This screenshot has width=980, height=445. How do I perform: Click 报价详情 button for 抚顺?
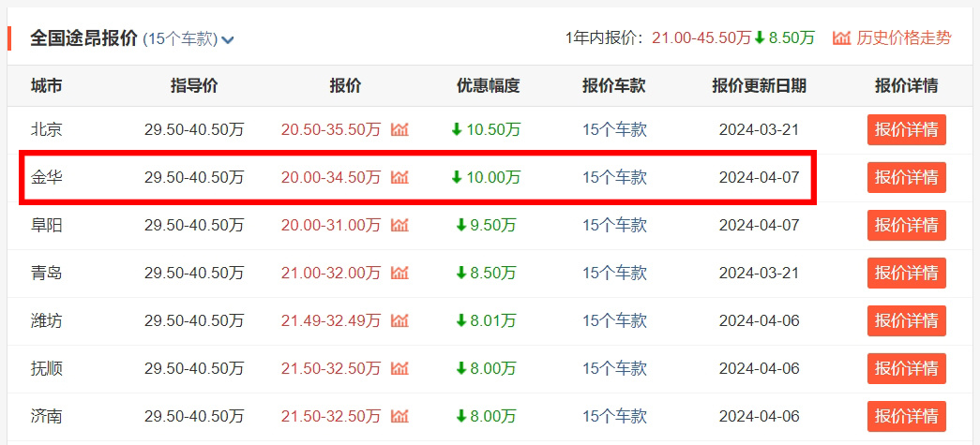pos(906,368)
